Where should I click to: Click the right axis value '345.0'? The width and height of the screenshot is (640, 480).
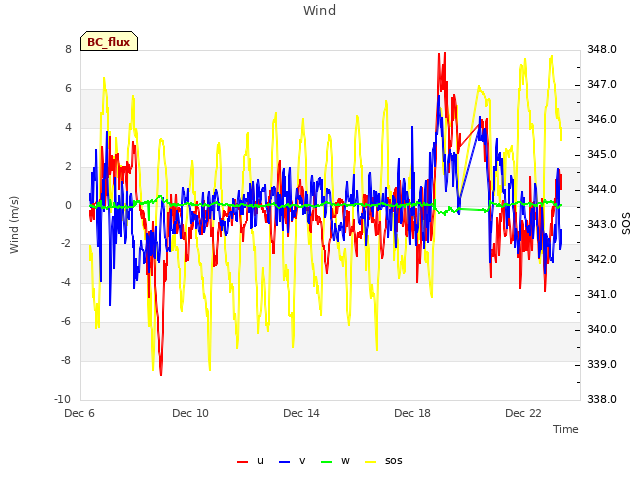[x=602, y=155]
